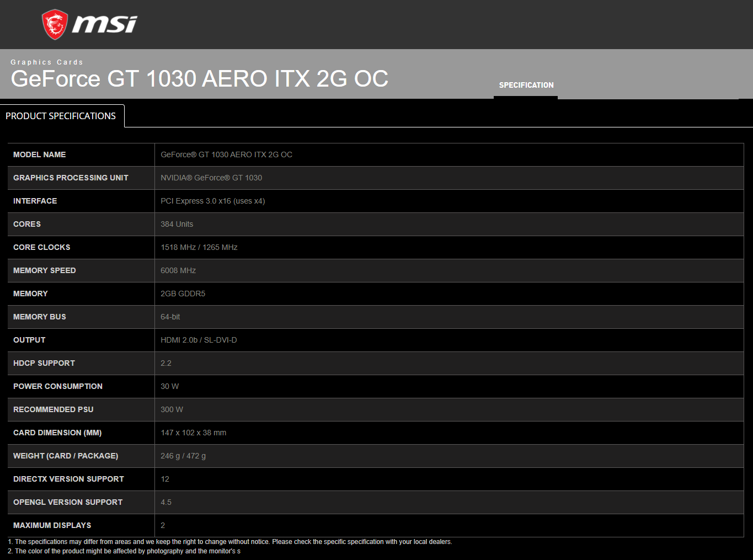Open the SPECIFICATION tab
This screenshot has height=560, width=753.
[526, 85]
